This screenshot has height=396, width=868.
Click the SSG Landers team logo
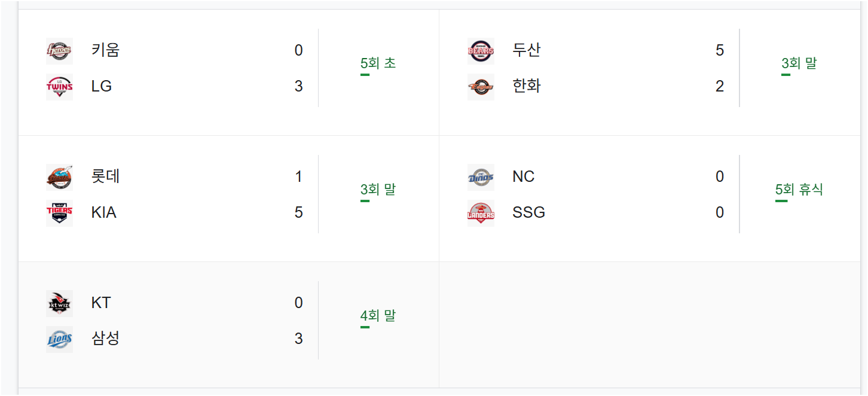click(x=481, y=213)
